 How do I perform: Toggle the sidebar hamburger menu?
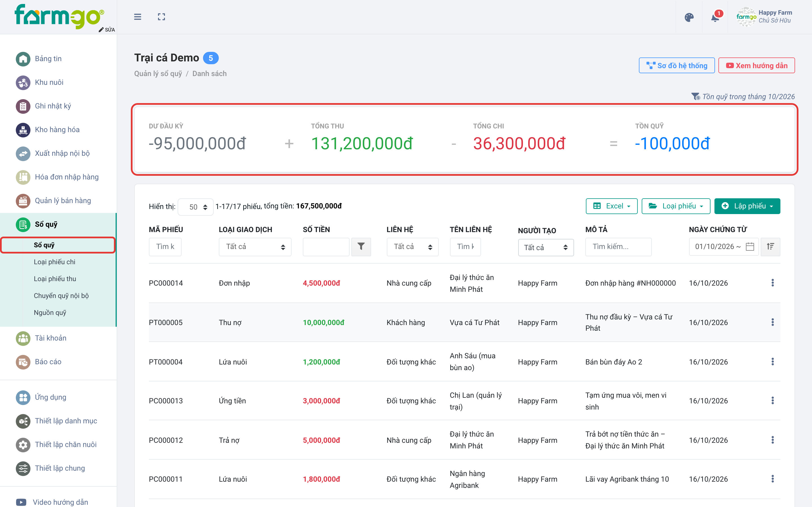point(138,17)
